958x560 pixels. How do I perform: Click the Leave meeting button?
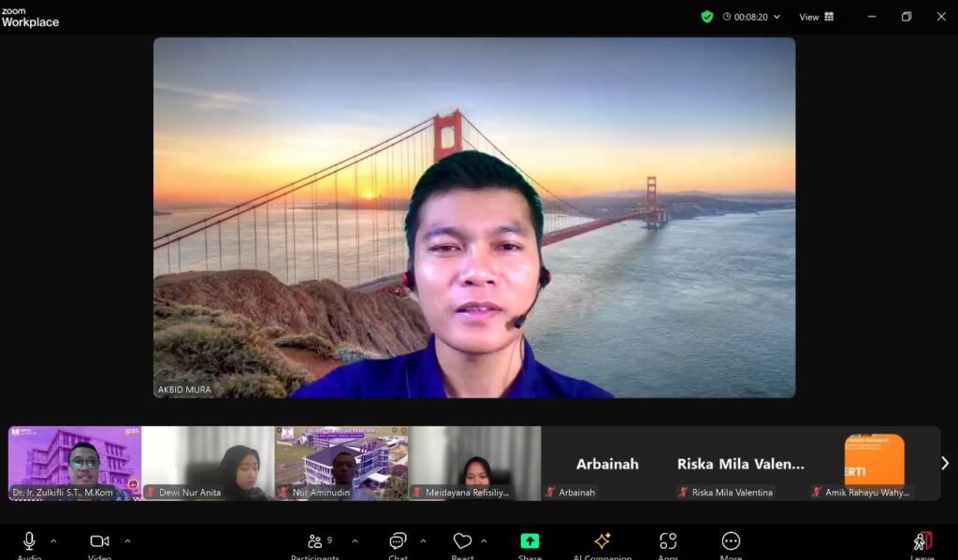(x=922, y=543)
